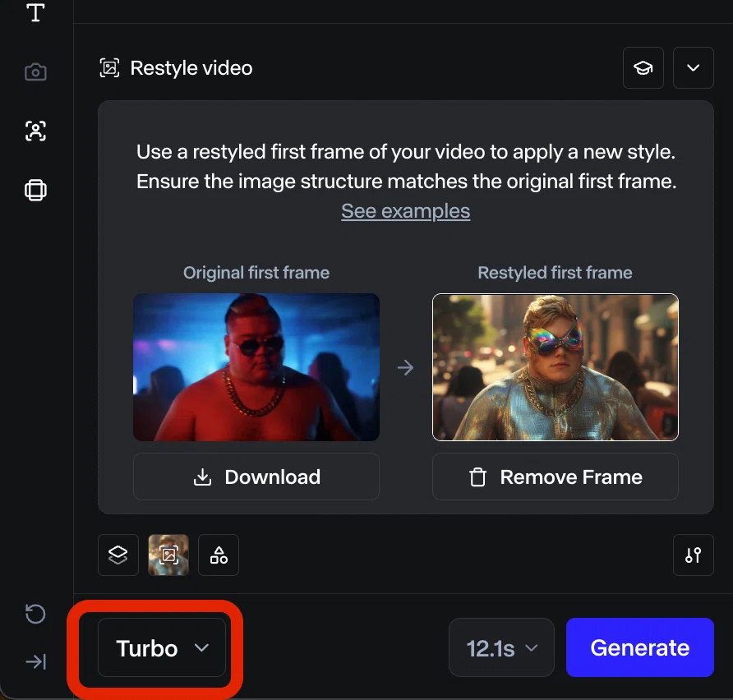Open the See examples link

(406, 211)
